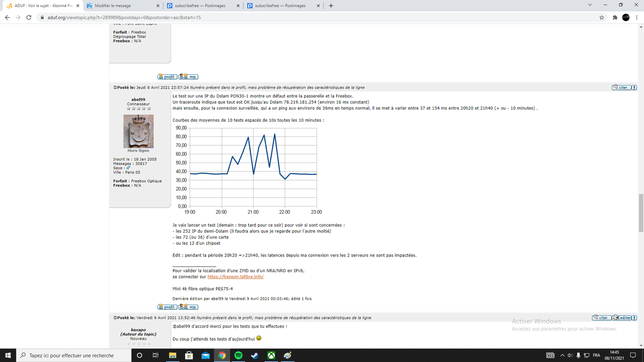Open the Xbox app from the taskbar
The height and width of the screenshot is (362, 644).
pyautogui.click(x=272, y=355)
